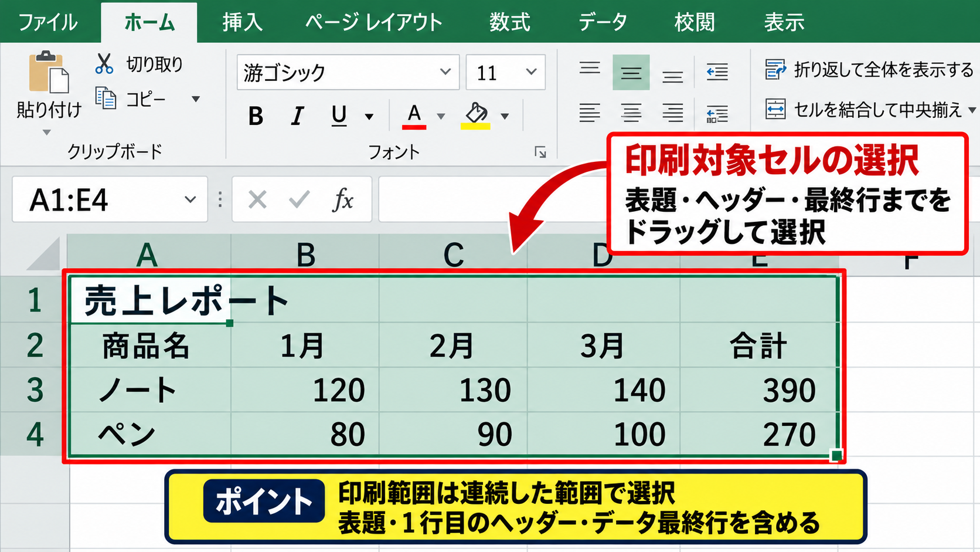Open the underline style dropdown arrow
This screenshot has width=980, height=552.
tap(369, 116)
